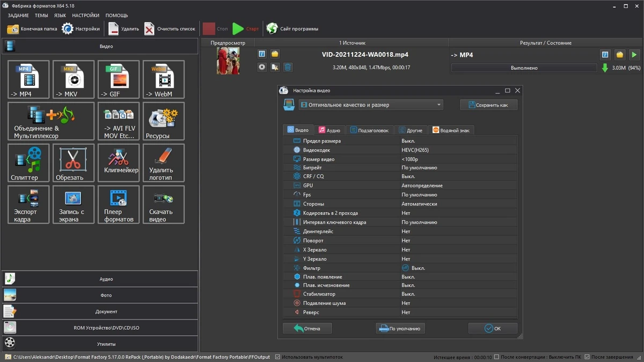This screenshot has height=362, width=644.
Task: Click the Конечная папка toolbar button
Action: pyautogui.click(x=32, y=29)
